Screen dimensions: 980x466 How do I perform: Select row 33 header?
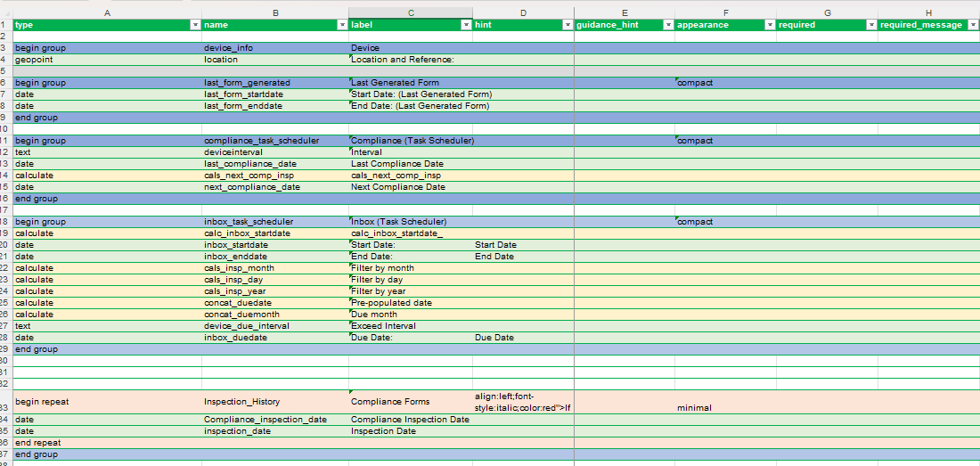(x=5, y=402)
